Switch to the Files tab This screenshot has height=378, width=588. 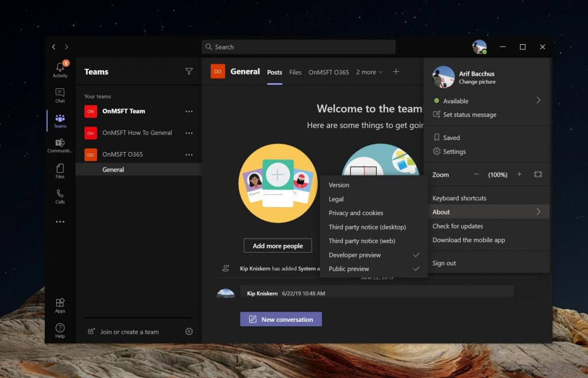point(295,72)
